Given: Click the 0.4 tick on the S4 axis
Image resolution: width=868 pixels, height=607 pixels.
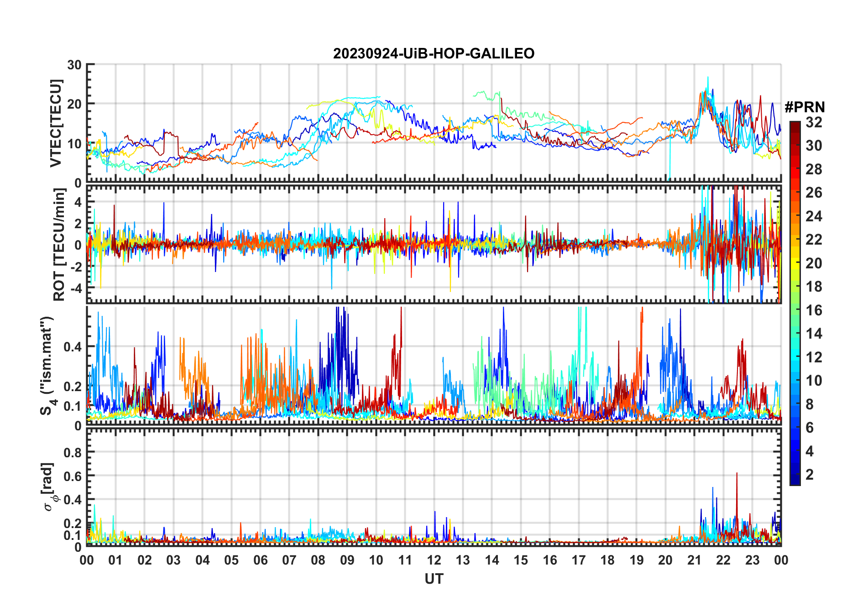Looking at the screenshot, I should [x=72, y=347].
